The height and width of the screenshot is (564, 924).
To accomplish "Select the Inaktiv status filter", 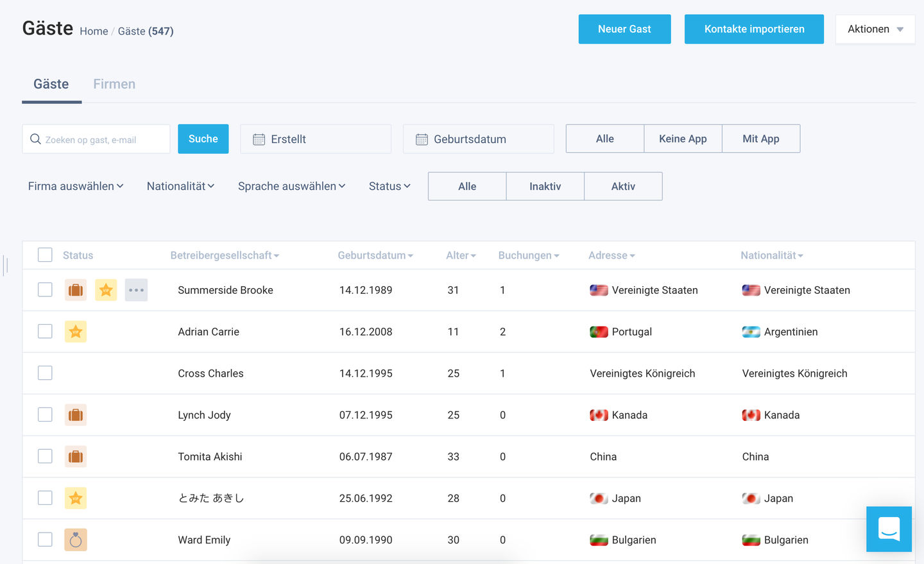I will (545, 186).
